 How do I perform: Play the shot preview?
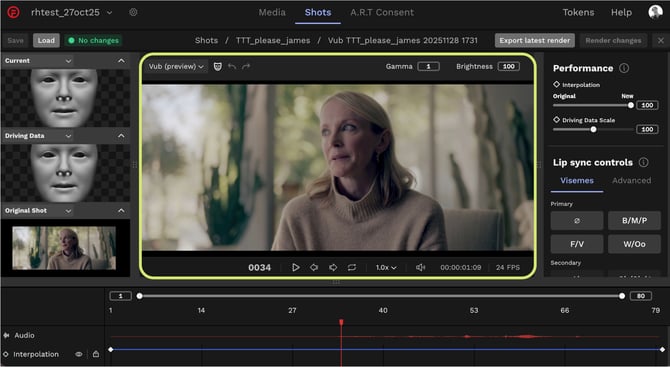pos(295,267)
